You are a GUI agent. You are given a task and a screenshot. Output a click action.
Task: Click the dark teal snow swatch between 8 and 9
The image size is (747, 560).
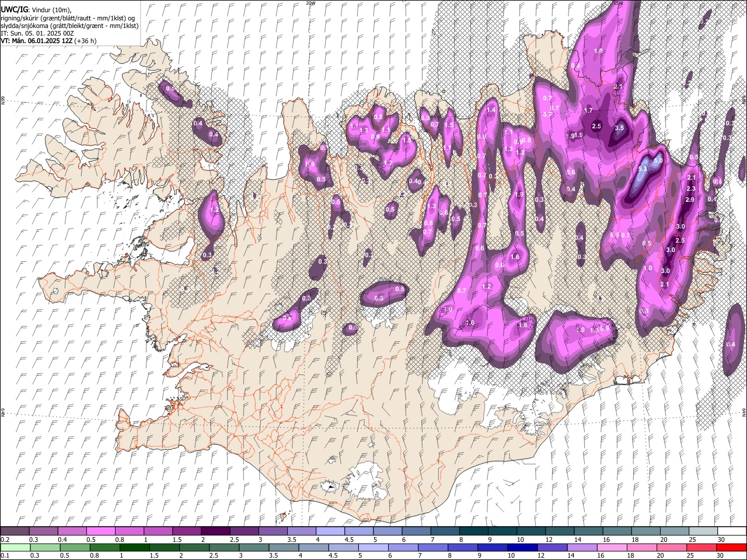pos(474,531)
